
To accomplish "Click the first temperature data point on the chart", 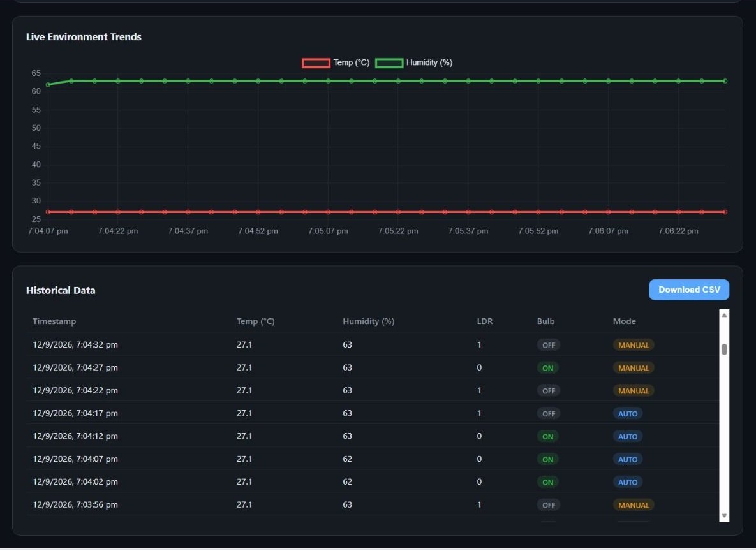I will click(x=48, y=212).
